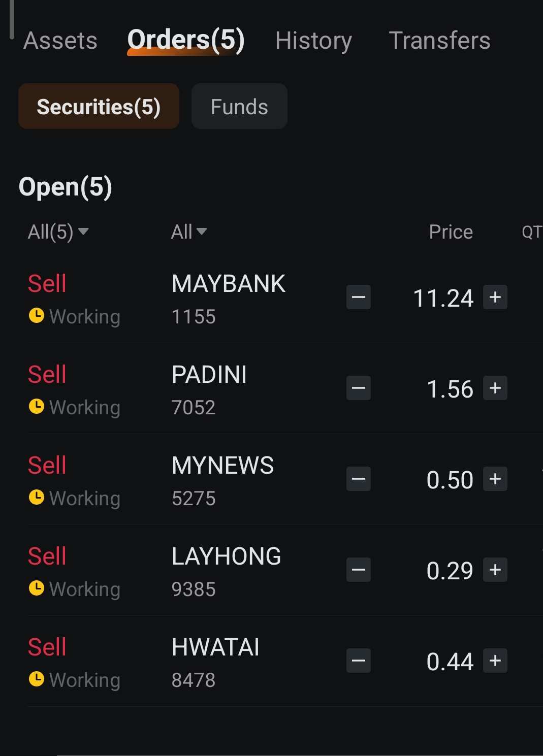This screenshot has height=756, width=543.
Task: Decrease LAYHONG price via minus icon
Action: [x=358, y=570]
